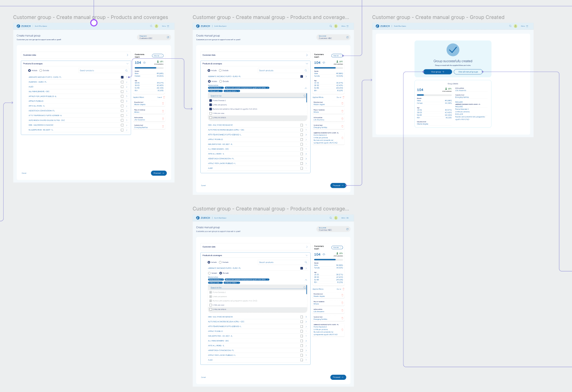The height and width of the screenshot is (392, 572).
Task: Open user avatar in top-middle frame header
Action: coord(336,26)
